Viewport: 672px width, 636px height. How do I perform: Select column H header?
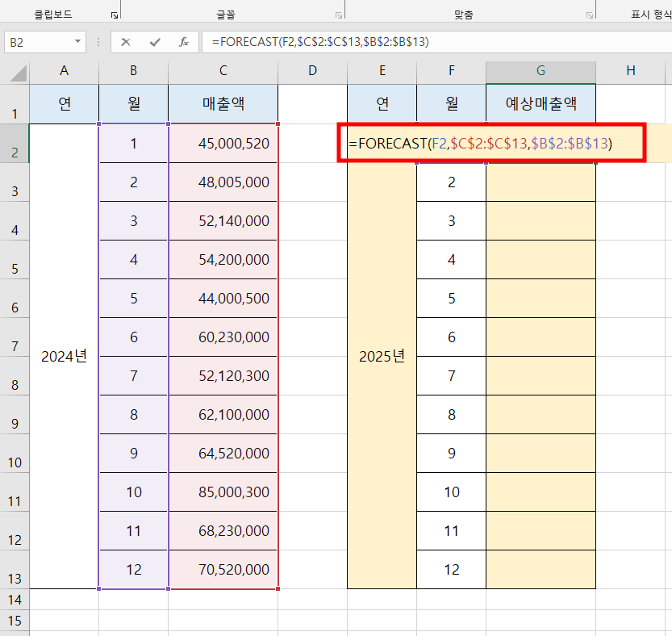pyautogui.click(x=630, y=71)
